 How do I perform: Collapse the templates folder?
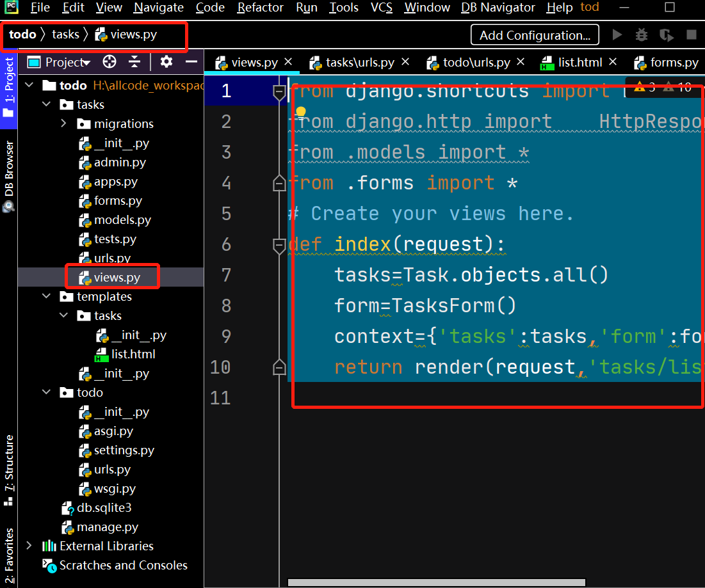click(46, 296)
